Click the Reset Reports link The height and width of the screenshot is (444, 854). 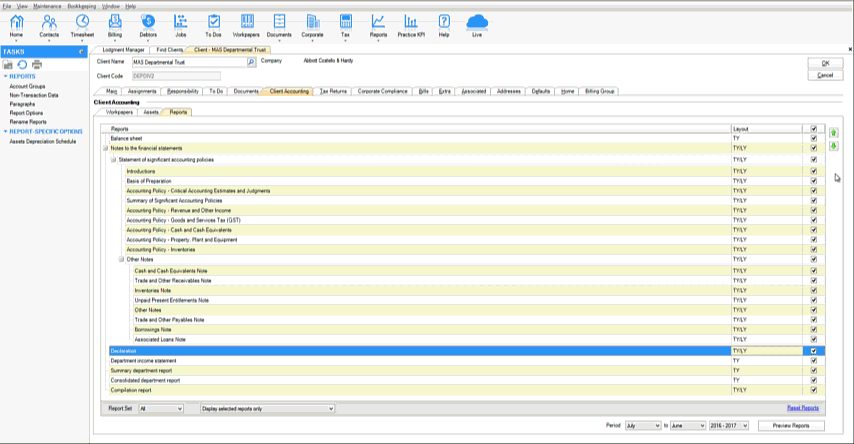(803, 408)
